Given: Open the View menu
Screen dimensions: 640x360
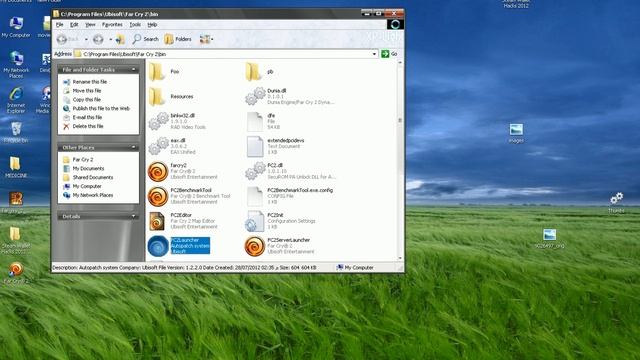Looking at the screenshot, I should click(90, 25).
